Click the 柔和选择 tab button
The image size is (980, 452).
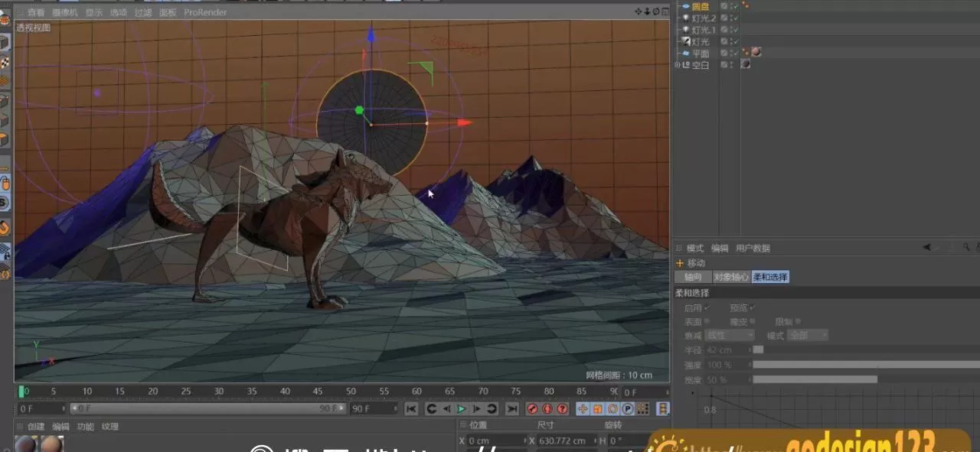coord(769,276)
